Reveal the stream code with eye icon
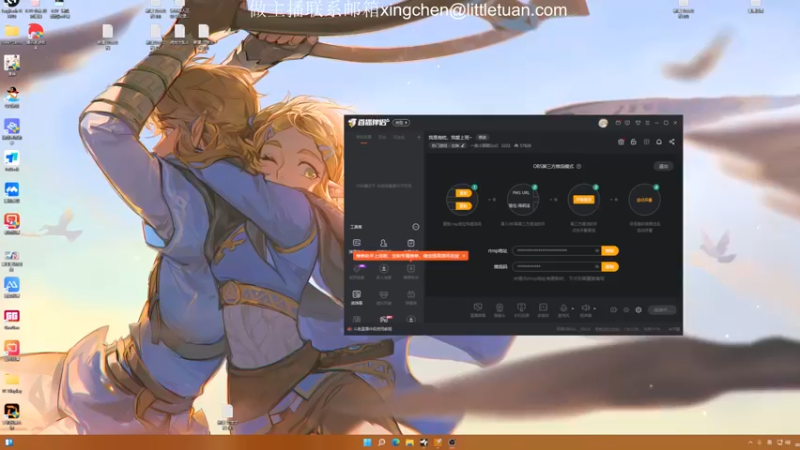800x450 pixels. [x=596, y=266]
